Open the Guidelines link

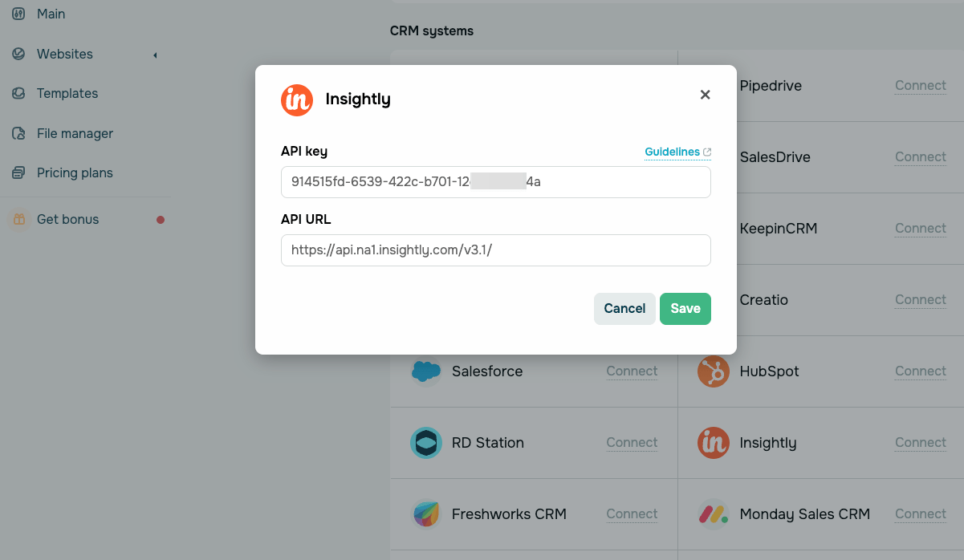click(x=673, y=152)
